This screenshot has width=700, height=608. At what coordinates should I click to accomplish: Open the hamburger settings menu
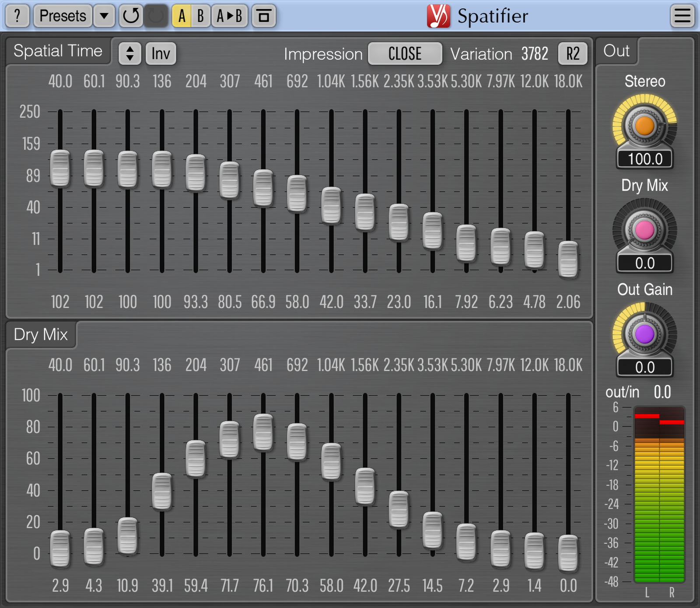pos(682,16)
